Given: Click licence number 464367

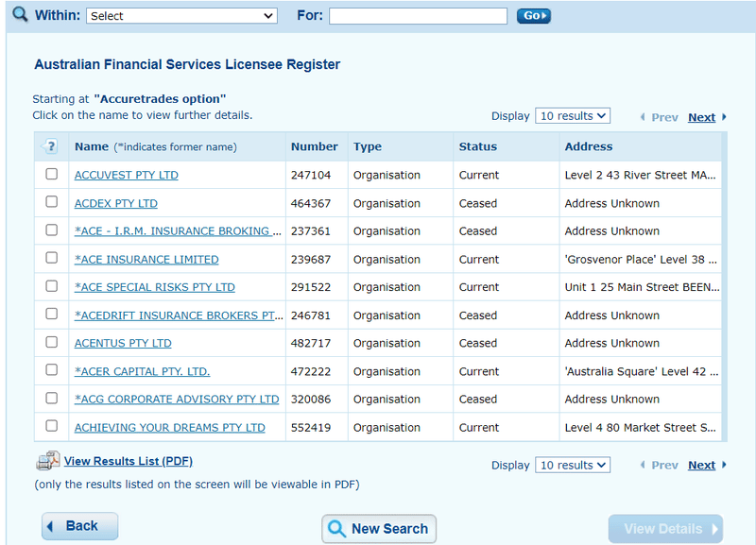Looking at the screenshot, I should point(311,203).
